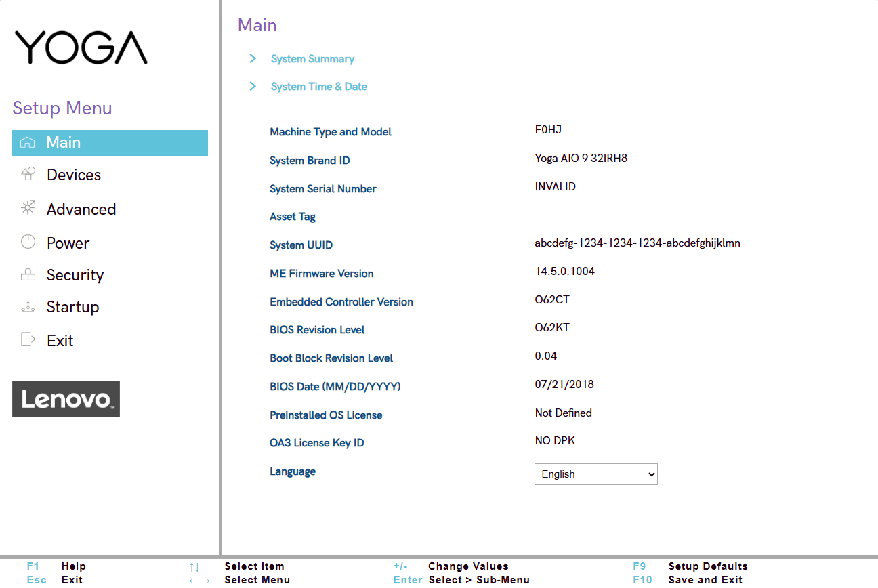The width and height of the screenshot is (878, 588).
Task: Click the Embedded Controller Version label
Action: click(x=341, y=302)
